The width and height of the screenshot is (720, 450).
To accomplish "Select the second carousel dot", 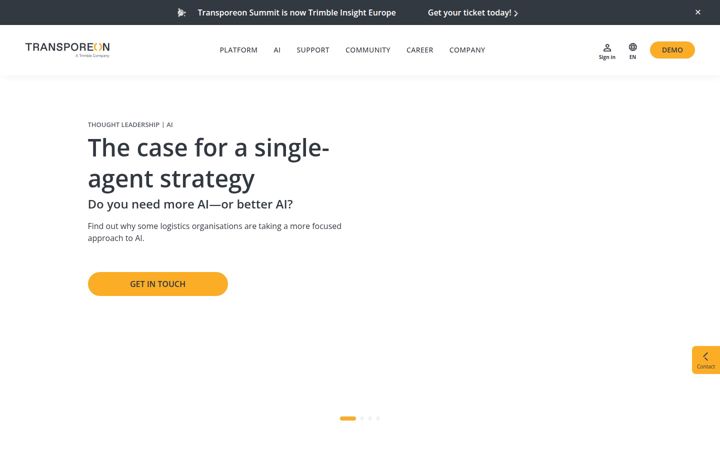I will click(362, 418).
